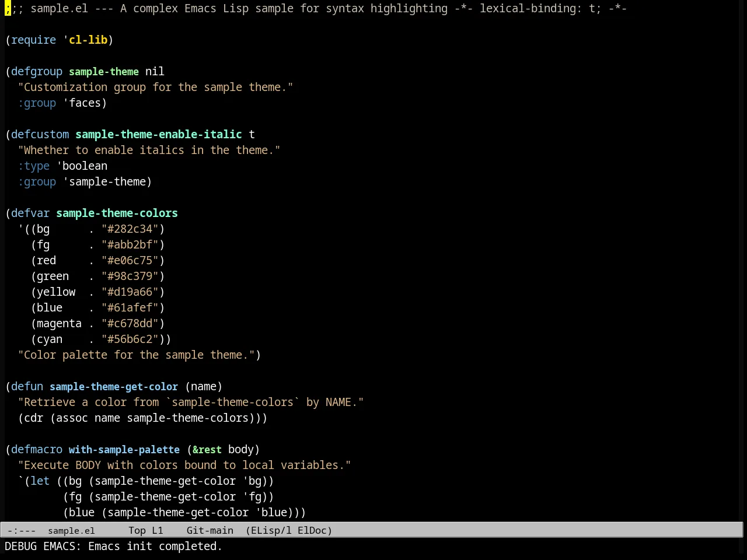Click the quoted symbol 'faces
747x560 pixels.
coord(82,103)
